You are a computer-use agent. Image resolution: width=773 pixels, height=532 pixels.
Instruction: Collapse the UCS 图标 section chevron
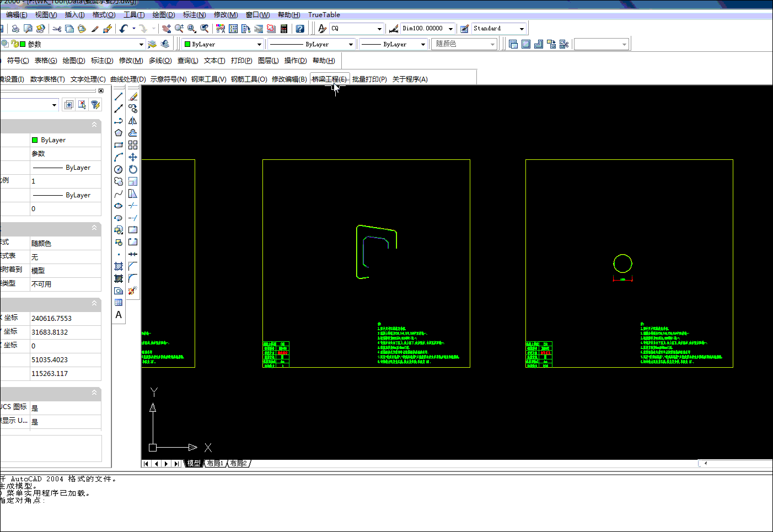click(x=94, y=393)
